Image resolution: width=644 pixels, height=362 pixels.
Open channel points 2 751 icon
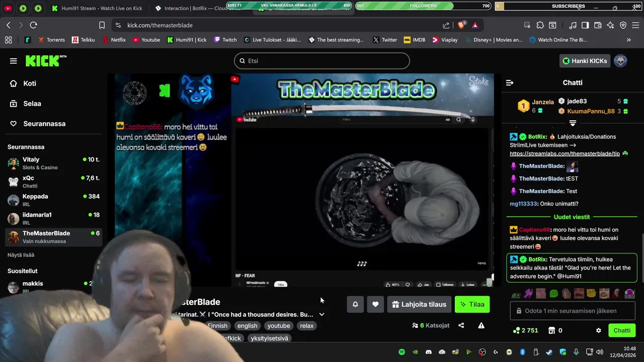point(525,330)
